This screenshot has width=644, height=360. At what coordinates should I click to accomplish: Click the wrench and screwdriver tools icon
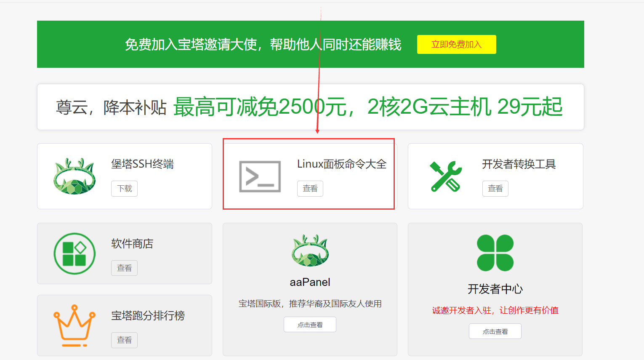[446, 176]
